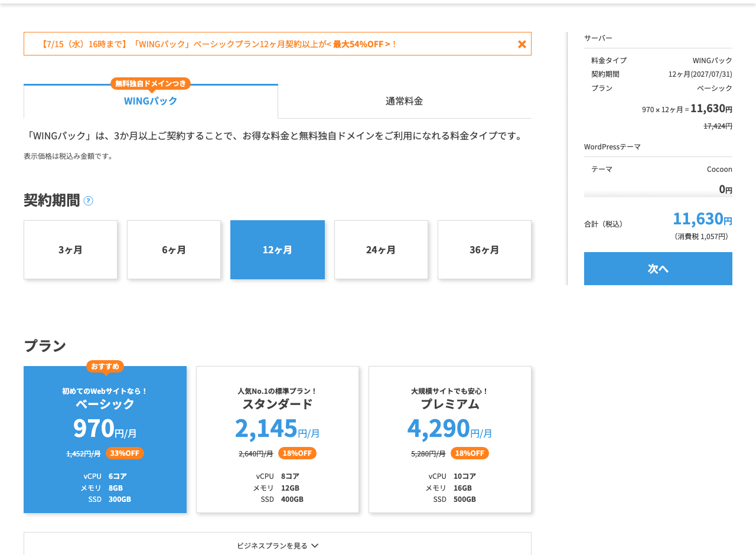Click the 18%OFF badge on スタンダード plan
This screenshot has height=555, width=756.
pyautogui.click(x=297, y=453)
